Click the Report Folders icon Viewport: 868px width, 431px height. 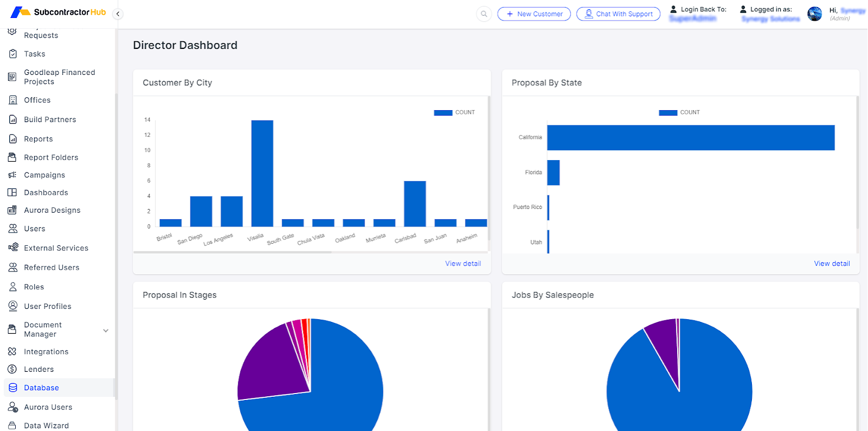12,157
